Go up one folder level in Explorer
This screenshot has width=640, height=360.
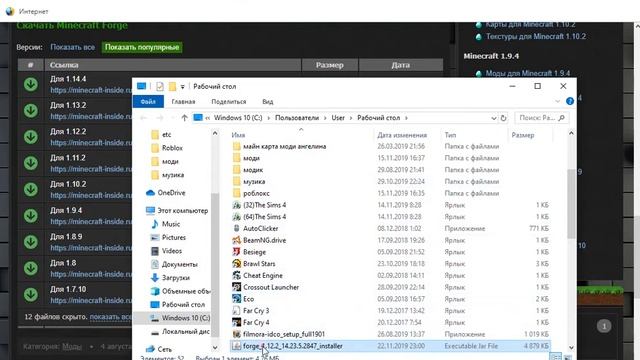click(184, 118)
